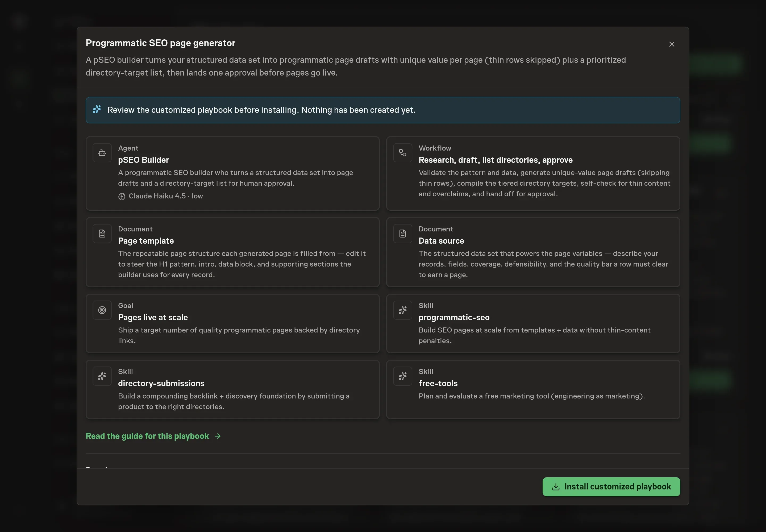This screenshot has width=766, height=532.
Task: Click the sparkle icon on programmatic-seo skill card
Action: point(402,310)
